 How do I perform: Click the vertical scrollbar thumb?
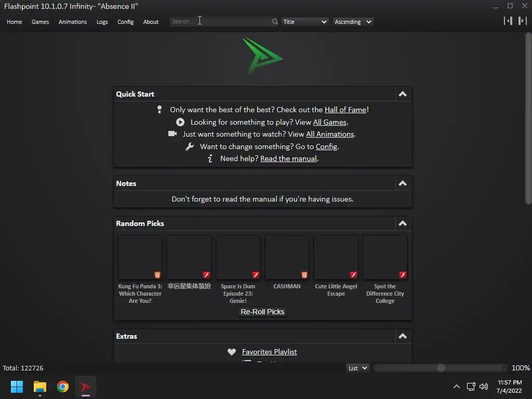(528, 118)
